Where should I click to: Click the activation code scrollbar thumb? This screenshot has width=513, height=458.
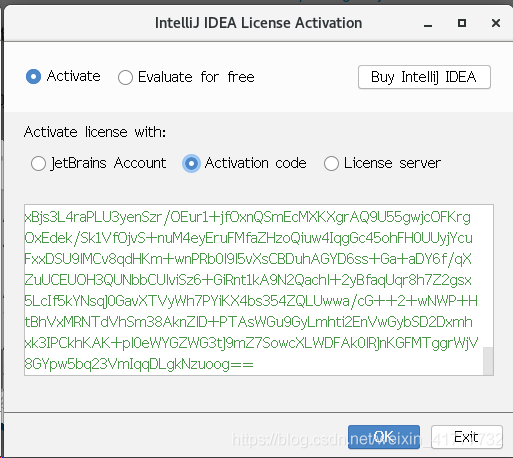point(488,361)
